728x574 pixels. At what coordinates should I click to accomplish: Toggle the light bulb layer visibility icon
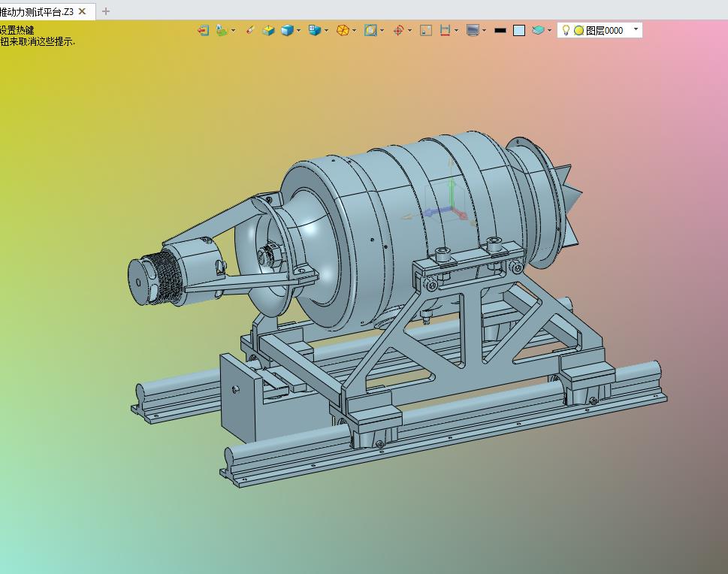566,31
